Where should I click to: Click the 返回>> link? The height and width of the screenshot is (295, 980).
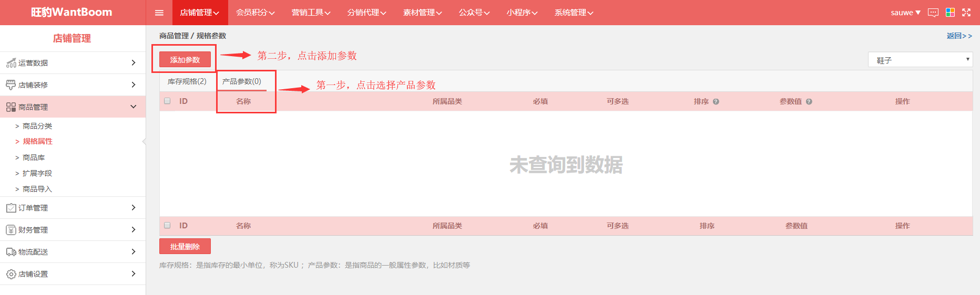(959, 36)
